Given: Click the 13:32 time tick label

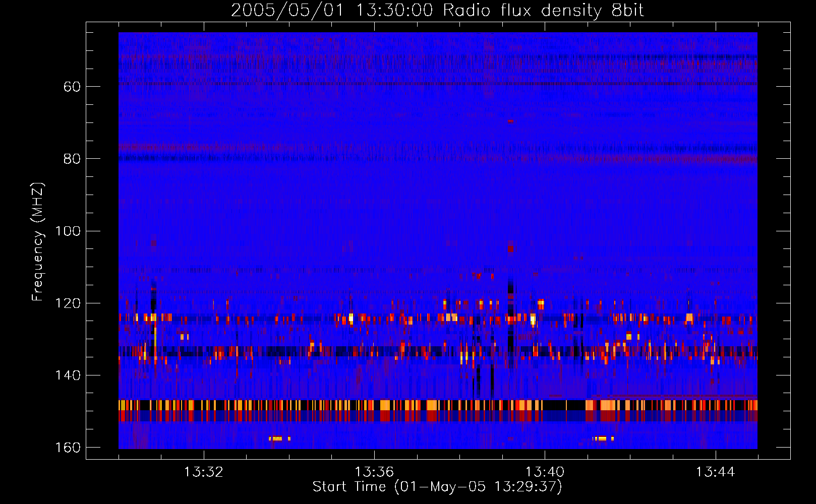Looking at the screenshot, I should pyautogui.click(x=204, y=472).
